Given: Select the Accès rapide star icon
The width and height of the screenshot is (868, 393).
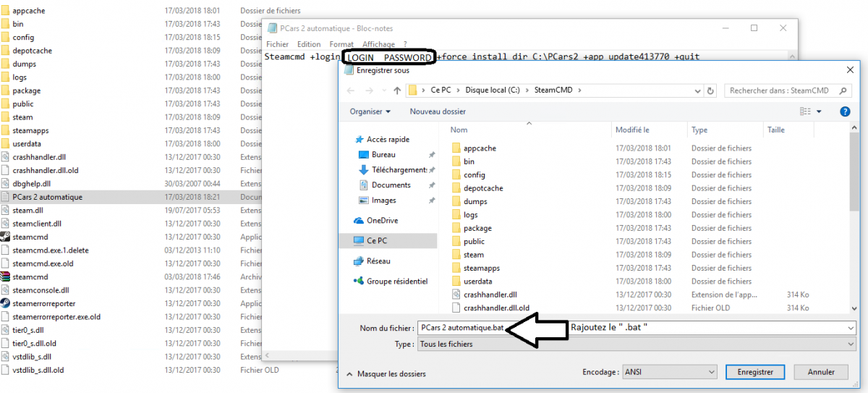Looking at the screenshot, I should coord(359,140).
